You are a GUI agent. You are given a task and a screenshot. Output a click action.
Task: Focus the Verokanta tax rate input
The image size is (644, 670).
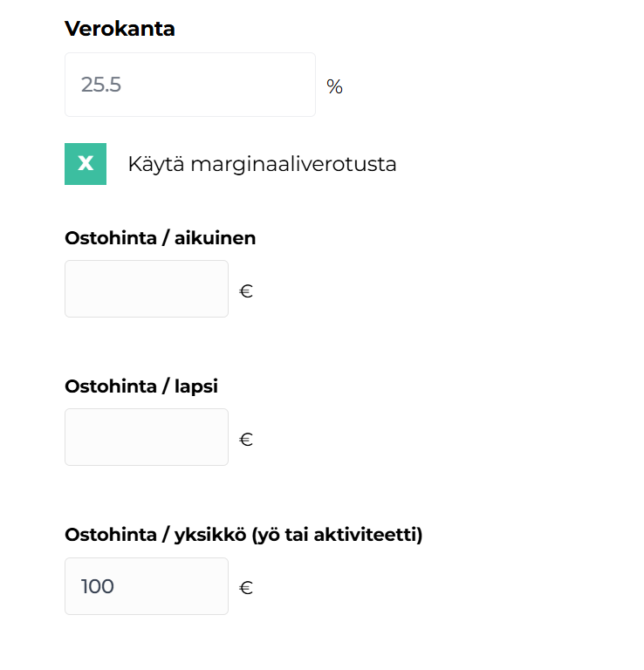[x=189, y=85]
